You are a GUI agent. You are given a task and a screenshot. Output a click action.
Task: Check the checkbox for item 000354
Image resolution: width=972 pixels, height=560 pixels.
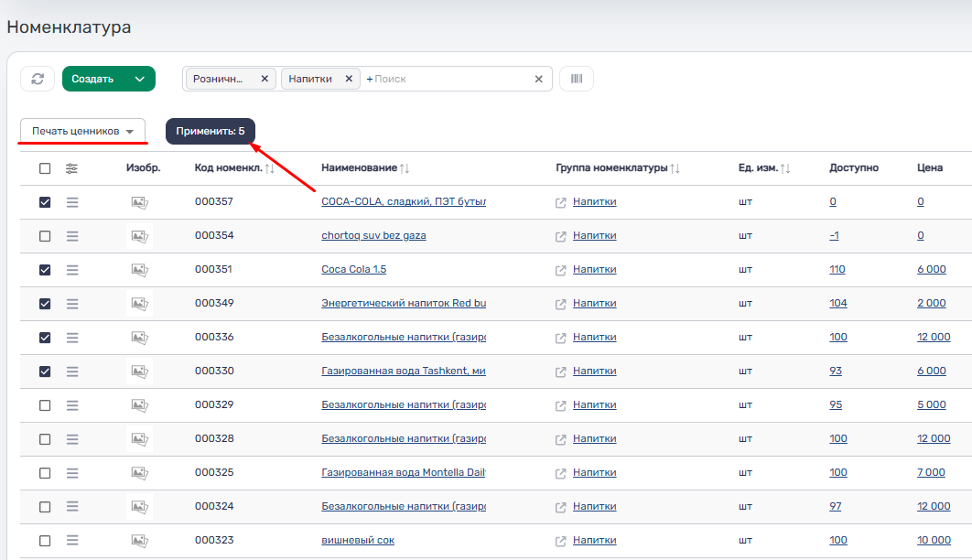coord(45,236)
